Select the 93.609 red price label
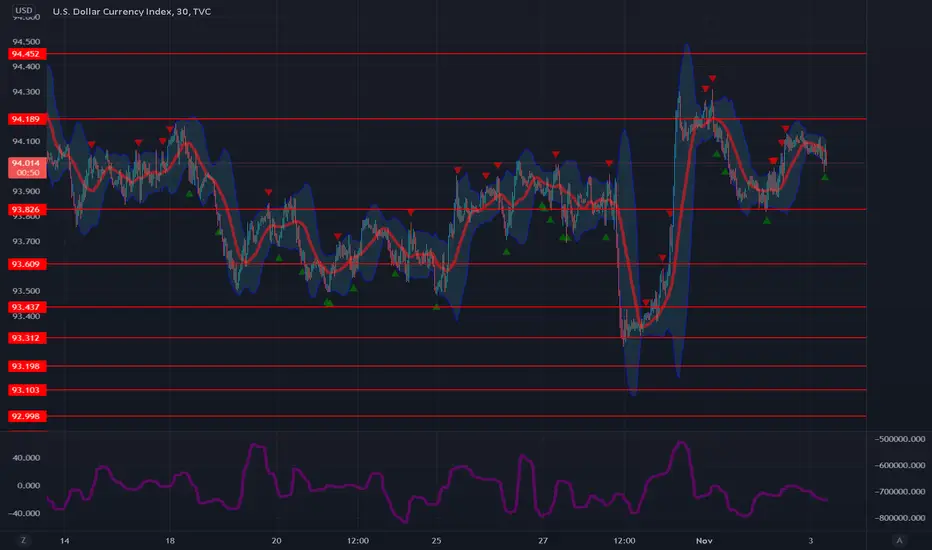932x550 pixels. (26, 264)
